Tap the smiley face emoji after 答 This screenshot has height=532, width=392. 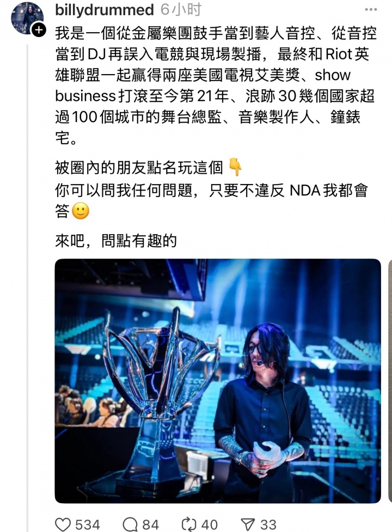click(81, 211)
